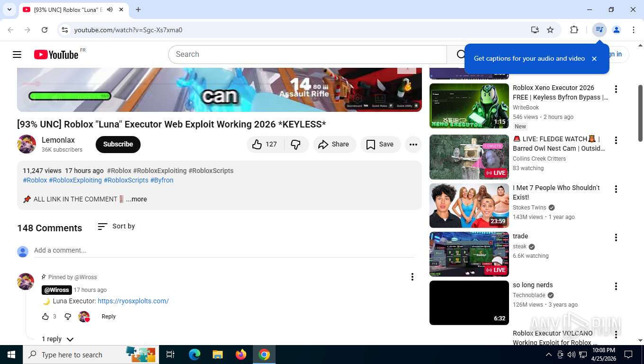The height and width of the screenshot is (364, 644).
Task: Click the browser back arrow
Action: 10,30
